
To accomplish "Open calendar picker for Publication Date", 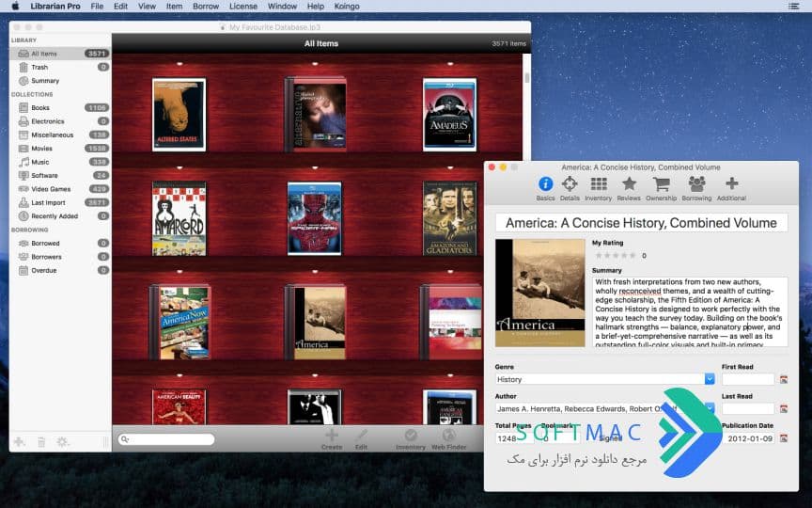I will pyautogui.click(x=784, y=438).
